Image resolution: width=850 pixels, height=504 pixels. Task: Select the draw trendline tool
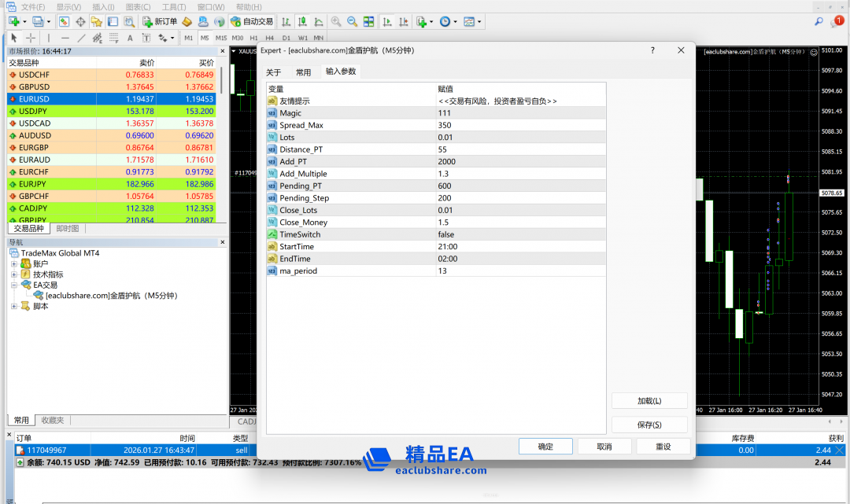coord(81,38)
